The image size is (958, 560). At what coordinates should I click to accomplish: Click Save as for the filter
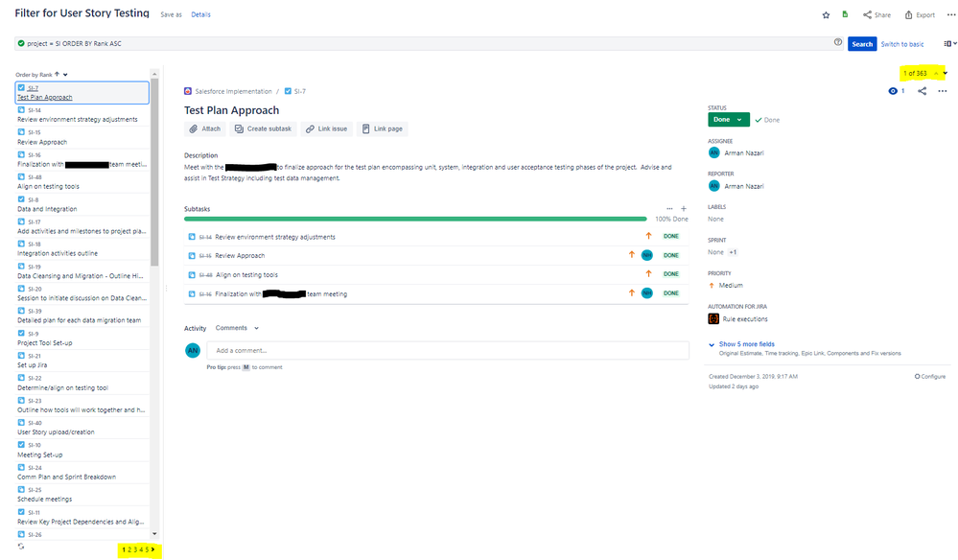(171, 14)
